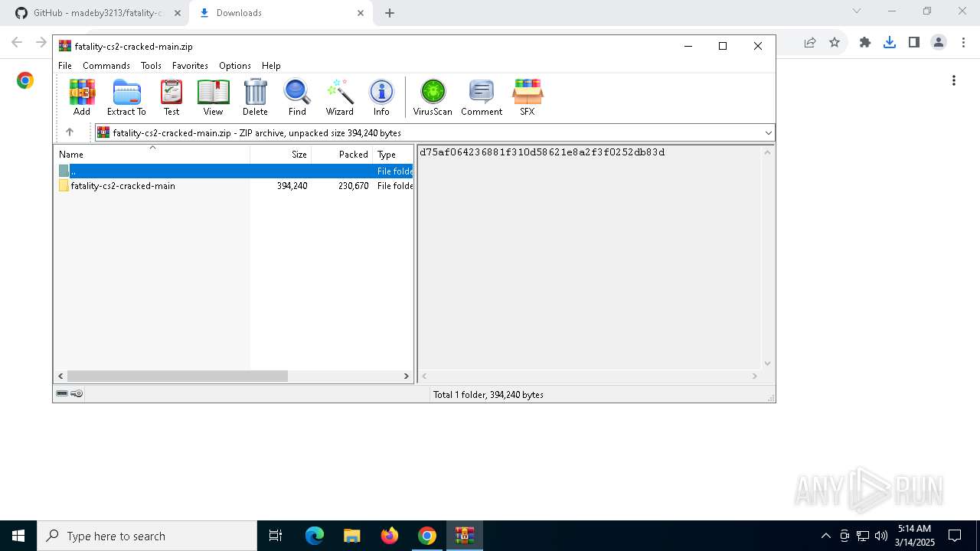The image size is (980, 551).
Task: Open the notification center icon
Action: pos(955,536)
